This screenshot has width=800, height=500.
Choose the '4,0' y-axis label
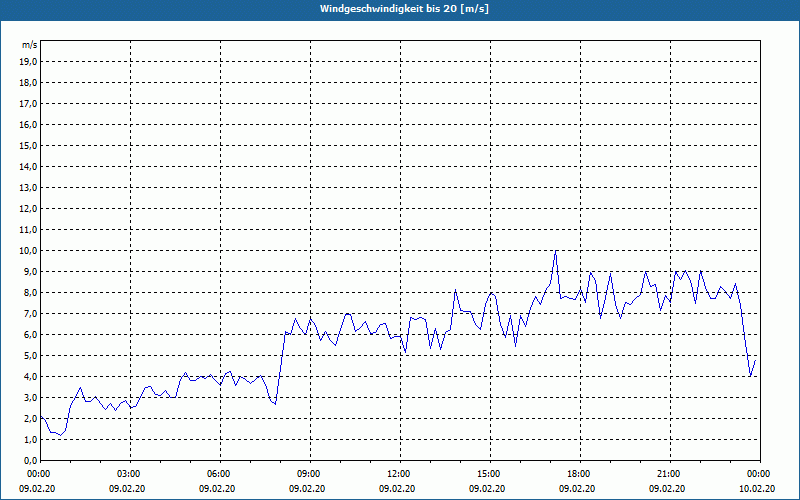[x=31, y=377]
